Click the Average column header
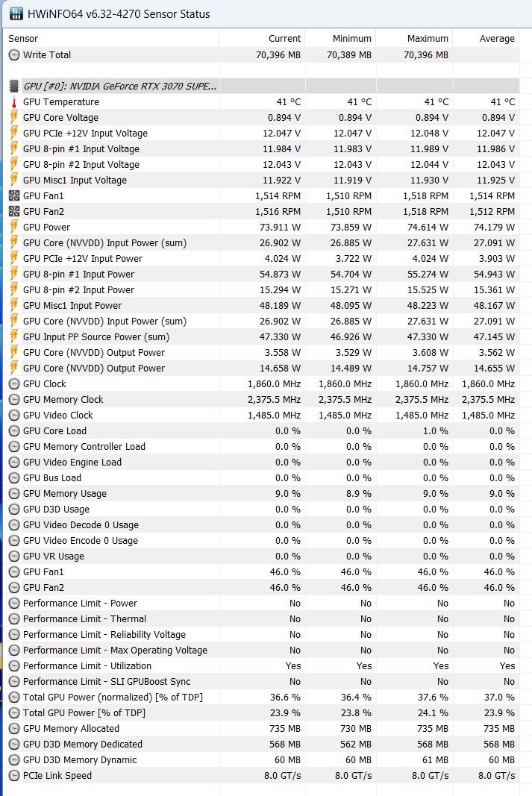The height and width of the screenshot is (796, 532). [x=497, y=39]
